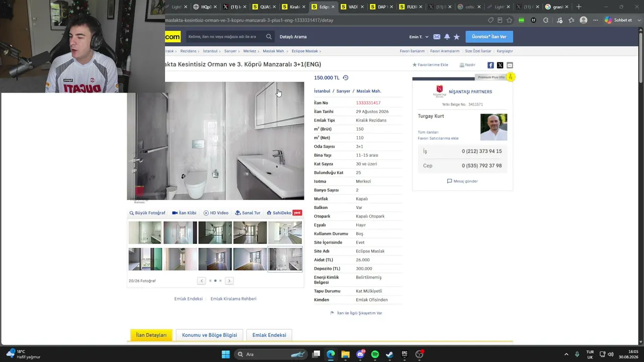Image resolution: width=644 pixels, height=362 pixels.
Task: Click Favori Satıcılarıma ekle
Action: [438, 138]
